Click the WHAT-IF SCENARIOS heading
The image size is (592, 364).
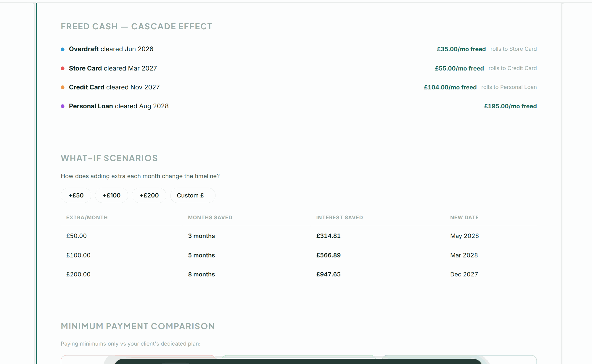pos(109,158)
